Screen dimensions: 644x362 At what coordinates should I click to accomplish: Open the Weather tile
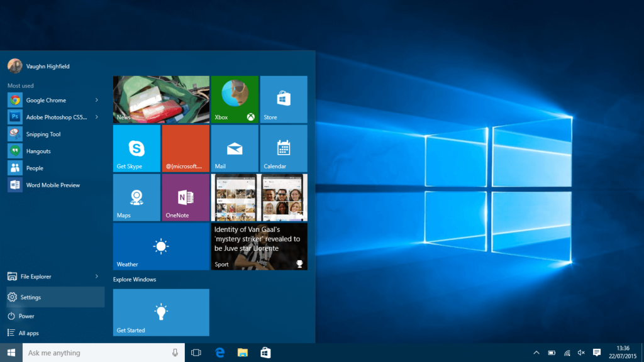point(161,246)
